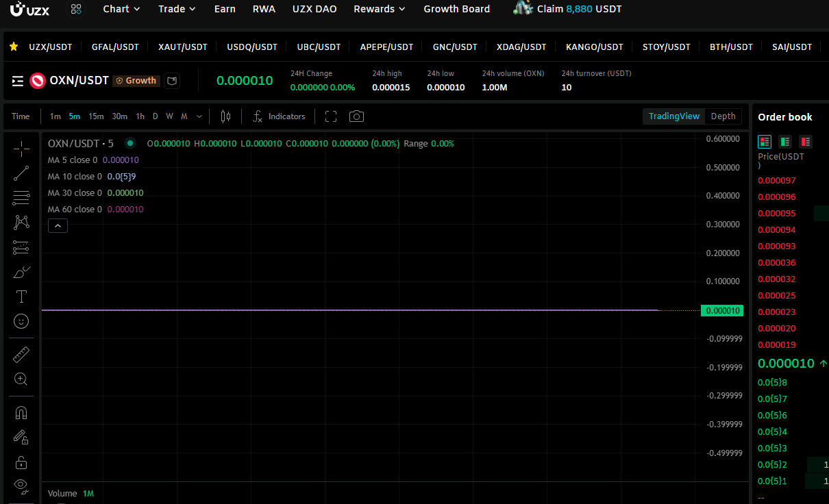Open the ruler measure tool

[x=21, y=354]
